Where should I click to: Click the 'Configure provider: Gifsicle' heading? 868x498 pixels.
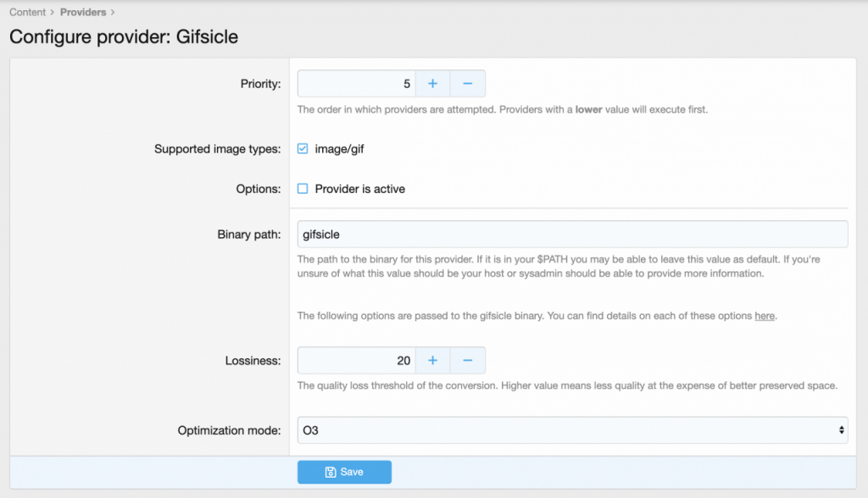tap(124, 36)
